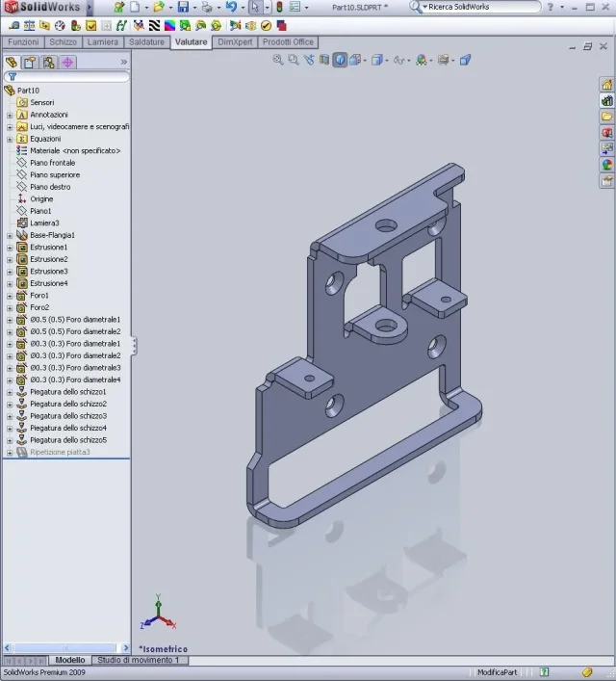Open the FeatureManager design tree tab
Screen dimensions: 616x681
(12, 62)
